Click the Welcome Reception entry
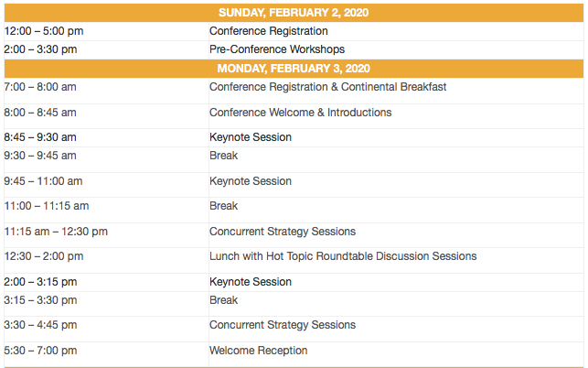Viewport: 588px width, 368px height. point(258,351)
